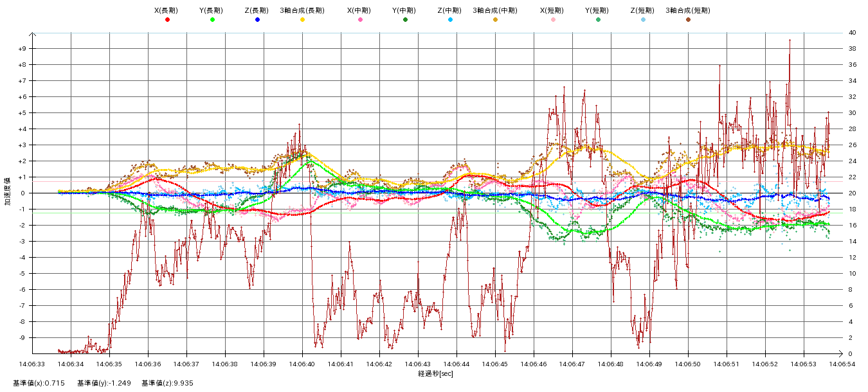This screenshot has width=868, height=392.
Task: Click the 加速度値 y-axis title
Action: click(8, 193)
